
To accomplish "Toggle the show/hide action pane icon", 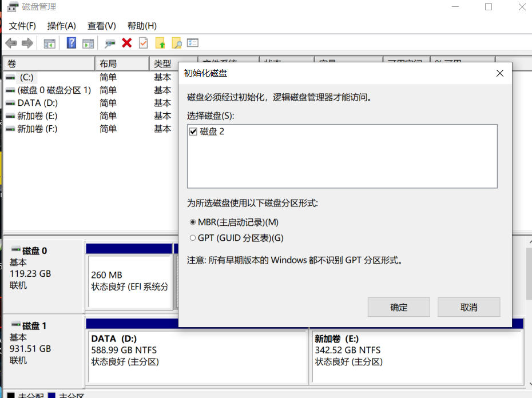I will tap(88, 43).
